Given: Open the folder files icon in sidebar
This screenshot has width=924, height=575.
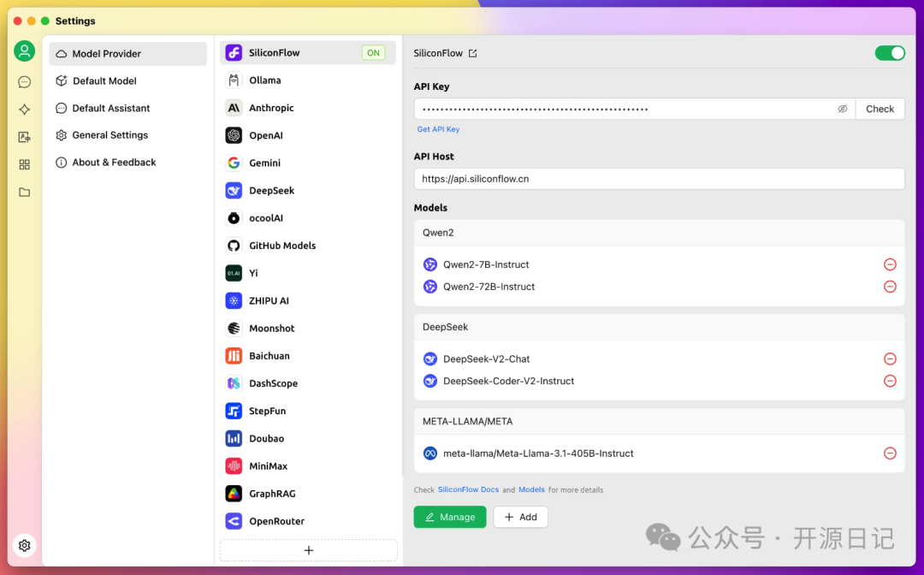Looking at the screenshot, I should tap(24, 192).
